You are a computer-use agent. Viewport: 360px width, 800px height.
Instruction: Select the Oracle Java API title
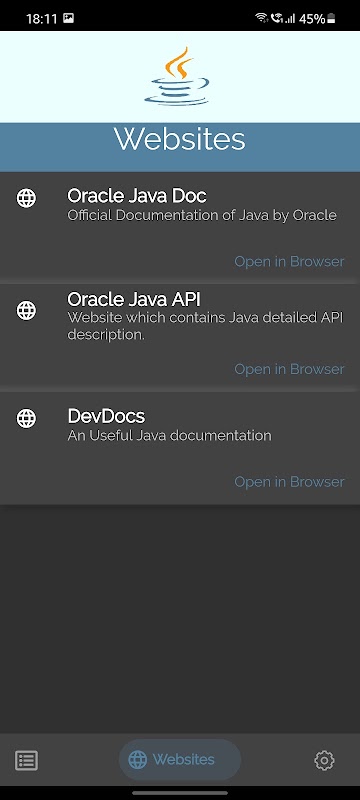[x=134, y=298]
